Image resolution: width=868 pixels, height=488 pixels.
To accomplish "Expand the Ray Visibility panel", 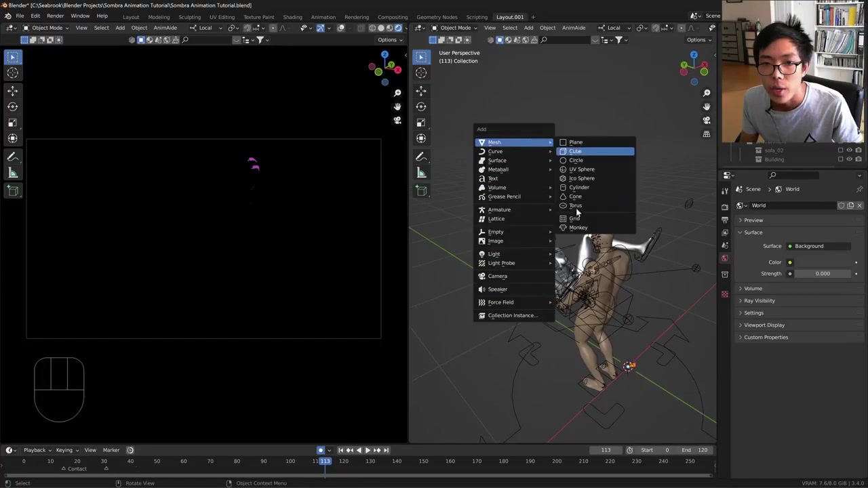I will (x=759, y=301).
